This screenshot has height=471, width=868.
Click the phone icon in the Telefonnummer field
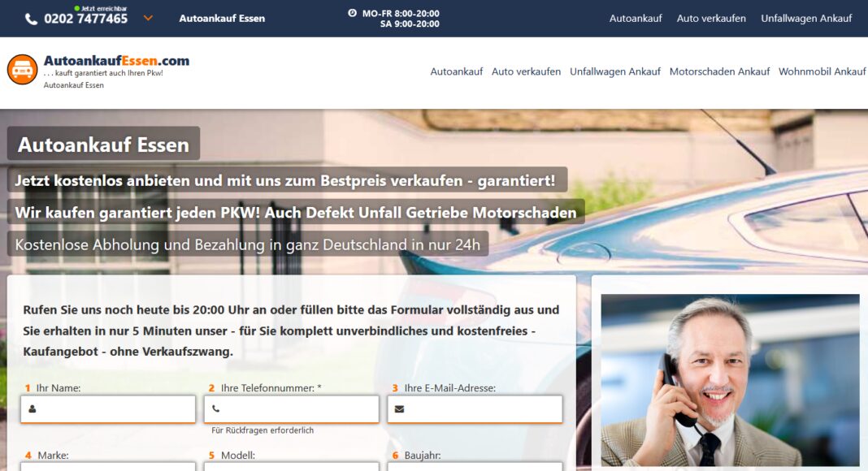(x=216, y=409)
